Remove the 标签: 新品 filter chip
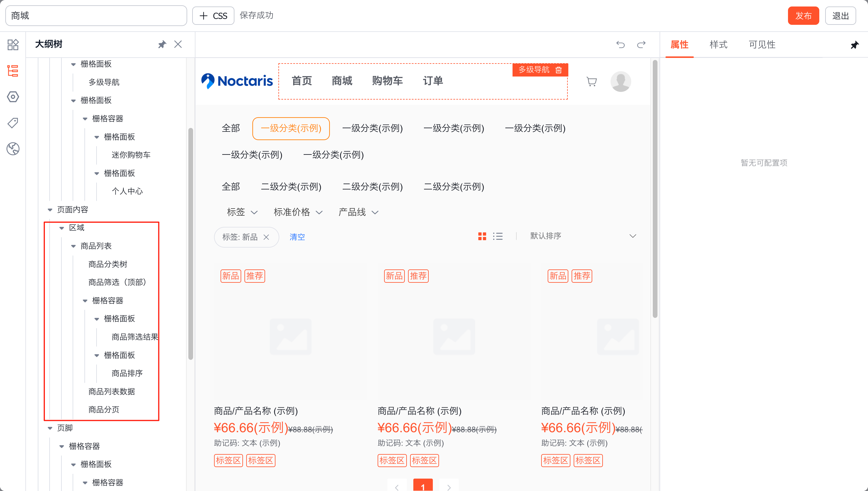The height and width of the screenshot is (491, 868). 266,237
